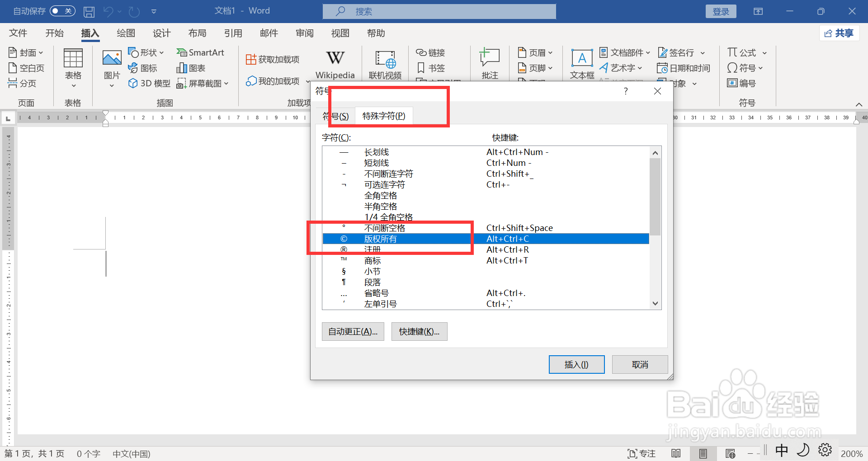Select the 省略号 ellipsis row
Image resolution: width=868 pixels, height=461 pixels.
(486, 293)
